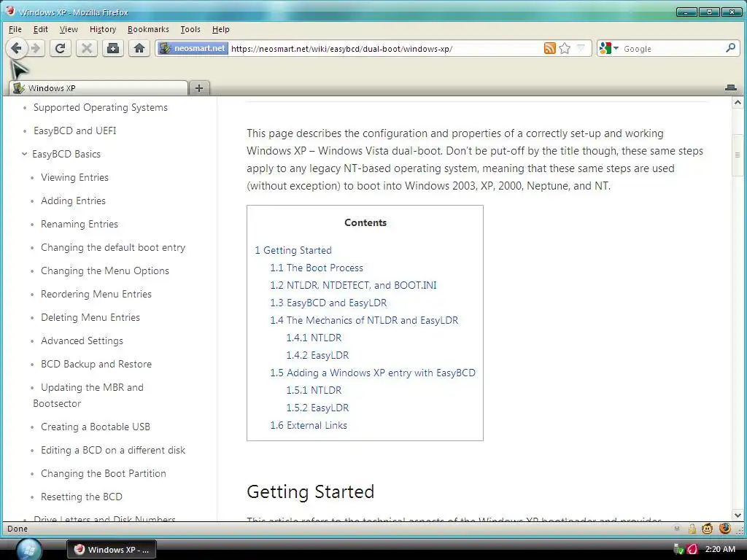This screenshot has width=747, height=560.
Task: Open the Edit menu
Action: click(x=41, y=29)
